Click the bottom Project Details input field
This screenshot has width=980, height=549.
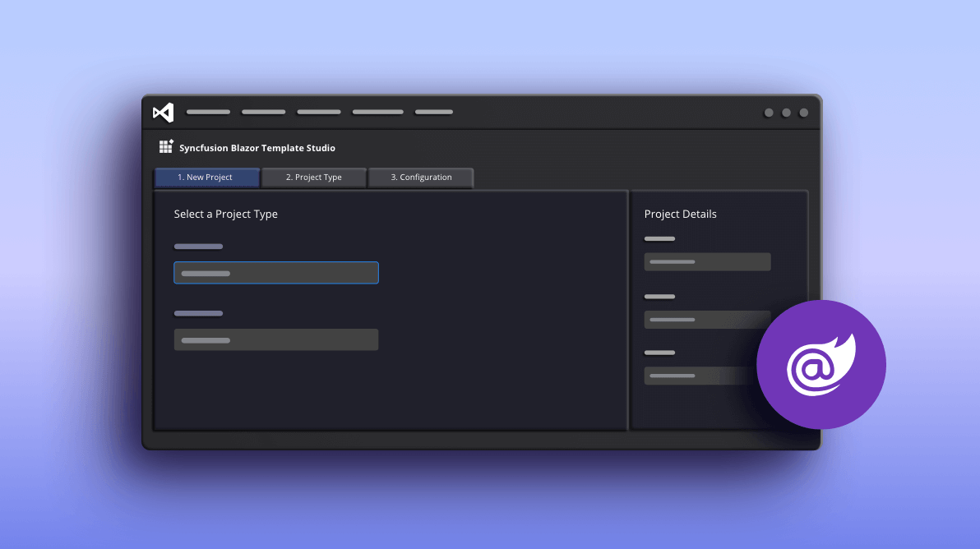(707, 376)
